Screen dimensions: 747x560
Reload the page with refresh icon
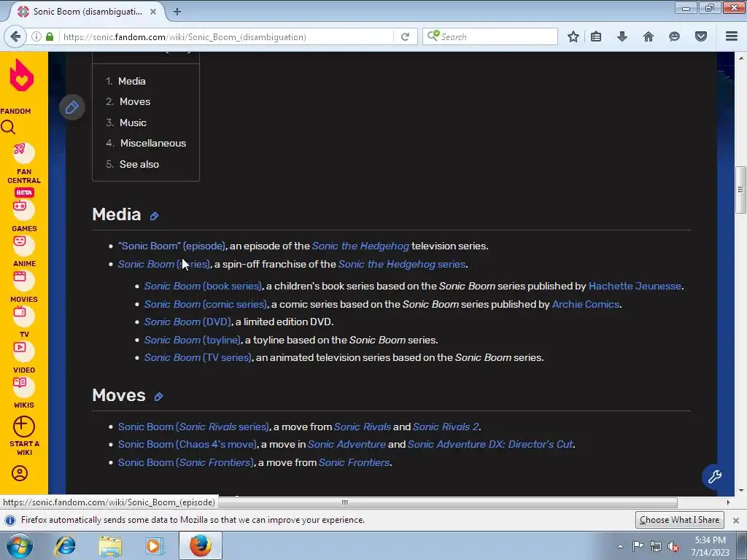[x=406, y=36]
